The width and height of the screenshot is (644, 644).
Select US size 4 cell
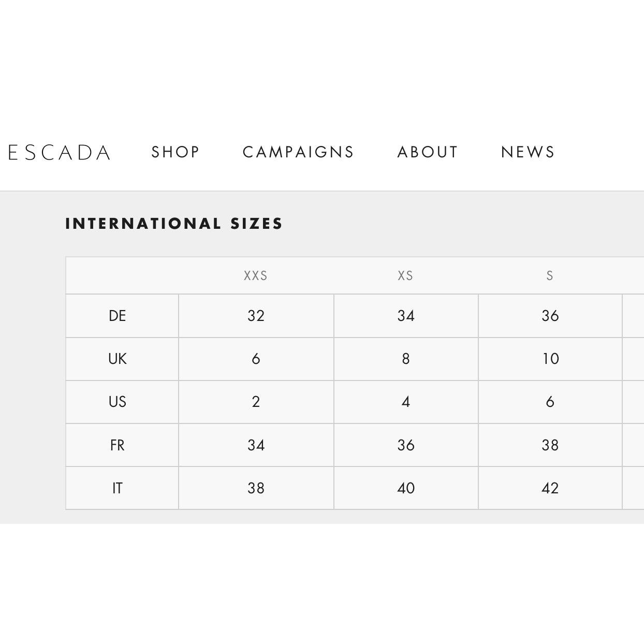click(406, 402)
